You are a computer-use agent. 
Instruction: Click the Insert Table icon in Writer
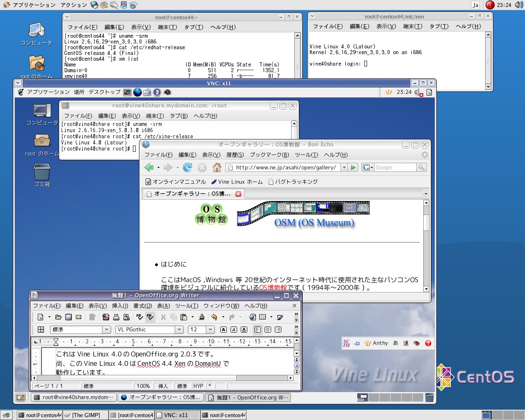coord(262,317)
